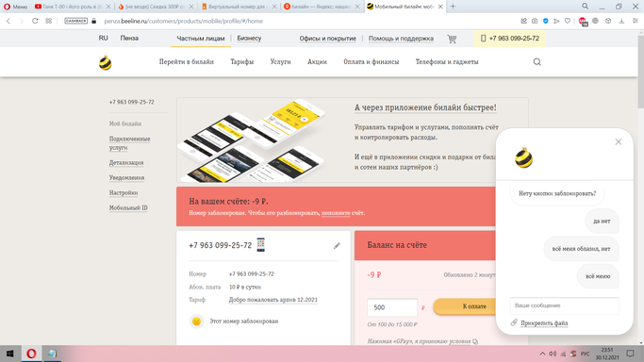
Task: Open Opera speed dial grid icon
Action: tap(48, 21)
